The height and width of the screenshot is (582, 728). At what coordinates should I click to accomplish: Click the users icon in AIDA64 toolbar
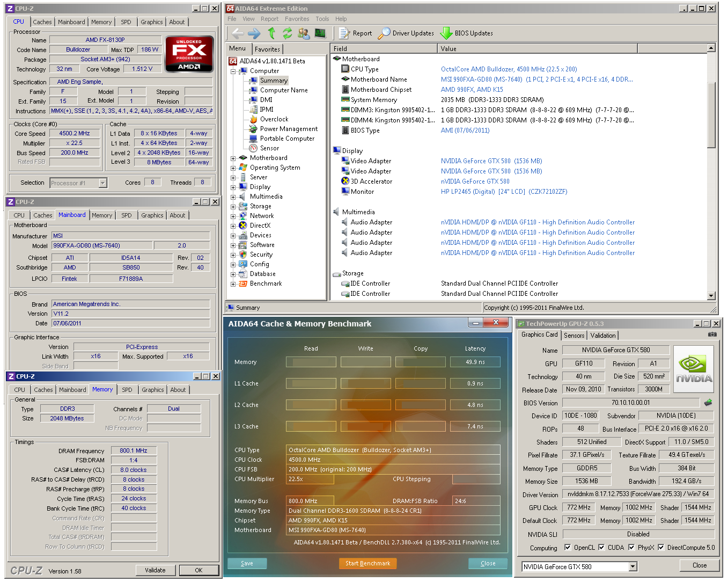tap(304, 33)
